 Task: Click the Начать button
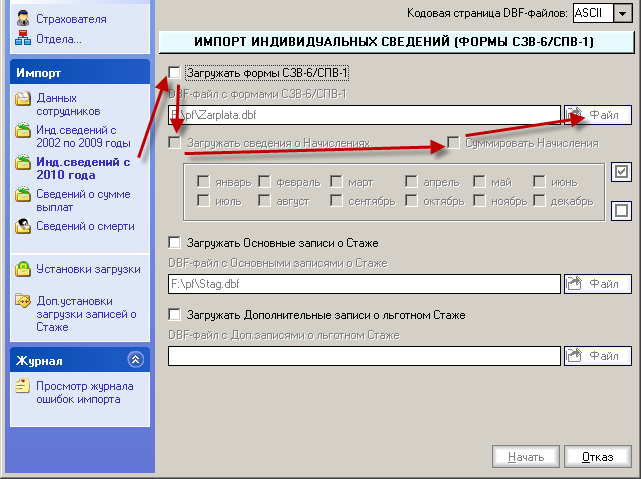pyautogui.click(x=526, y=457)
